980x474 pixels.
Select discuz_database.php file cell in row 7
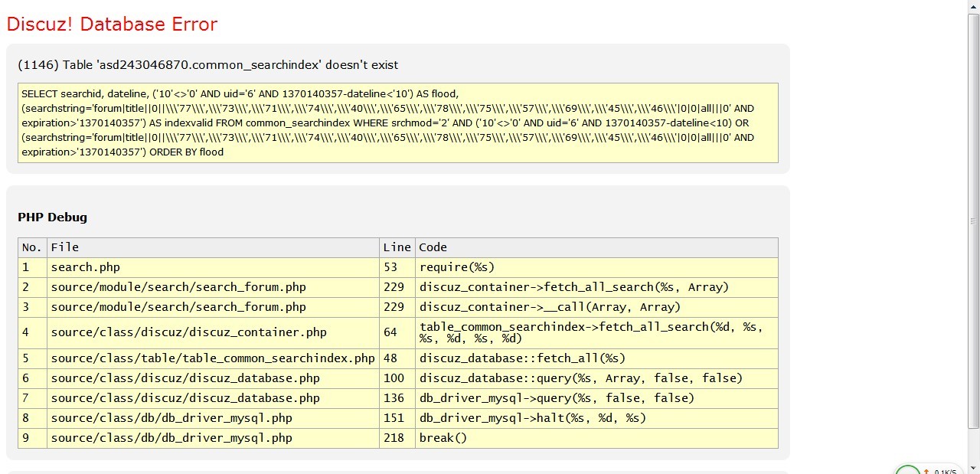(213, 398)
